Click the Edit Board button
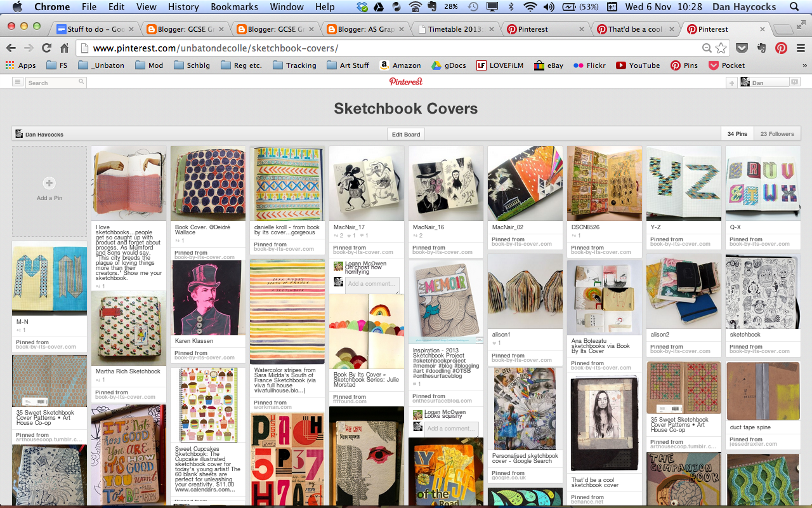 (x=406, y=134)
